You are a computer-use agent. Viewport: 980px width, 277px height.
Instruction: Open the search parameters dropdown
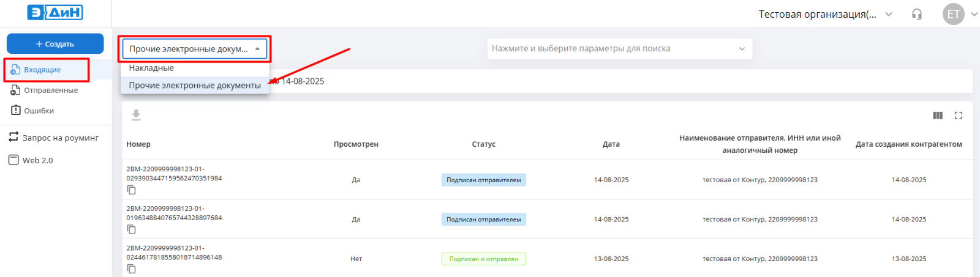pyautogui.click(x=619, y=49)
